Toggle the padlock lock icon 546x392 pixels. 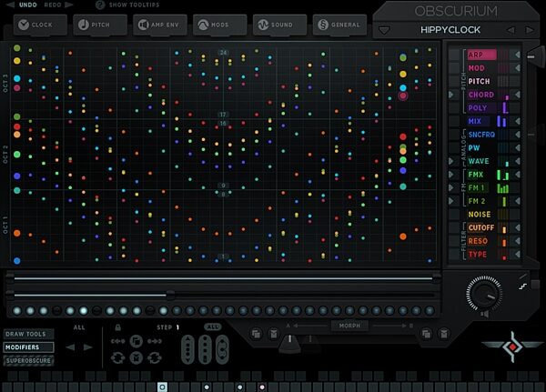click(118, 327)
